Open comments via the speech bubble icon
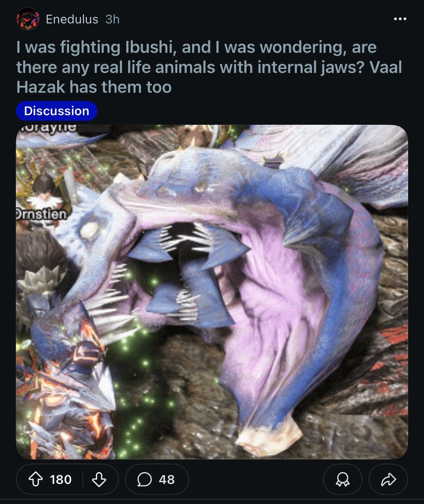The image size is (424, 504). coord(144,479)
